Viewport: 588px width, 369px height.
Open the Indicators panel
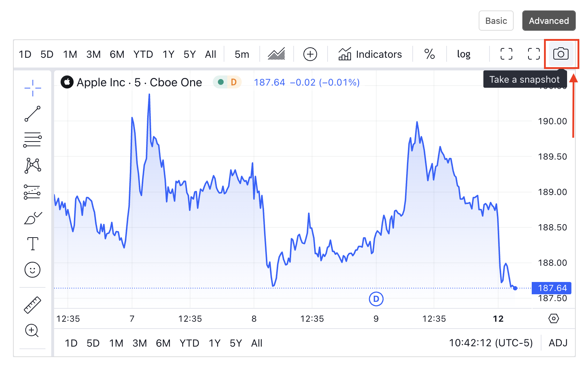coord(370,54)
